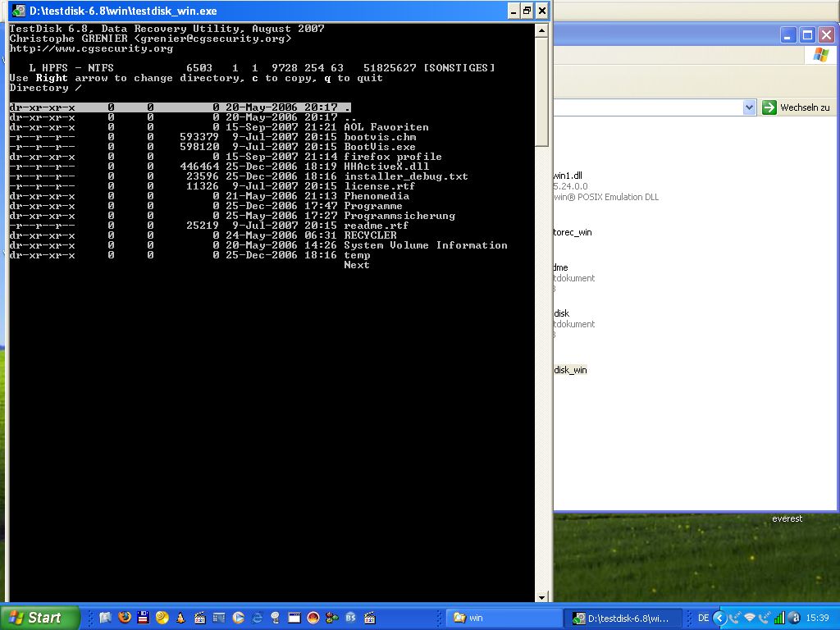Select the 'firefox profile' directory row
The height and width of the screenshot is (630, 840).
[x=226, y=157]
